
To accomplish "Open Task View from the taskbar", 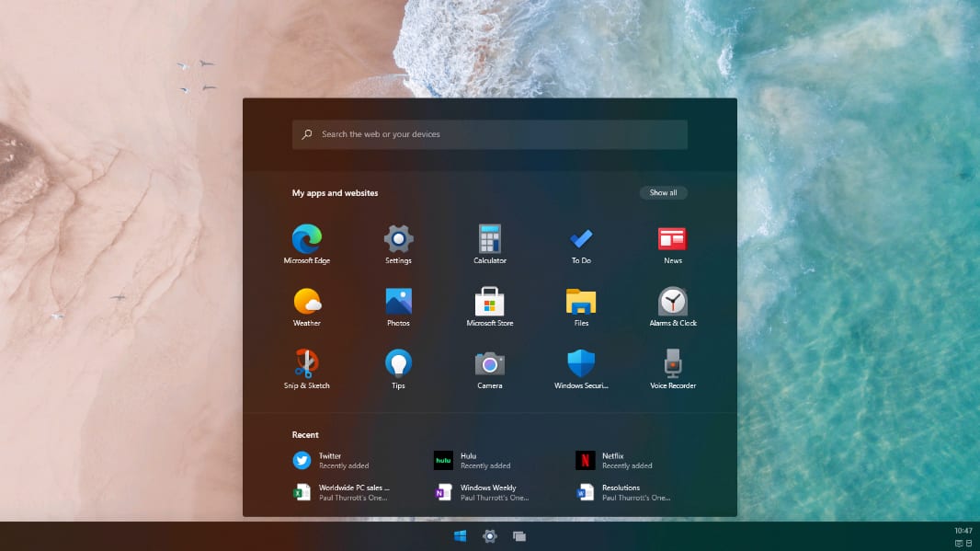I will pos(519,536).
